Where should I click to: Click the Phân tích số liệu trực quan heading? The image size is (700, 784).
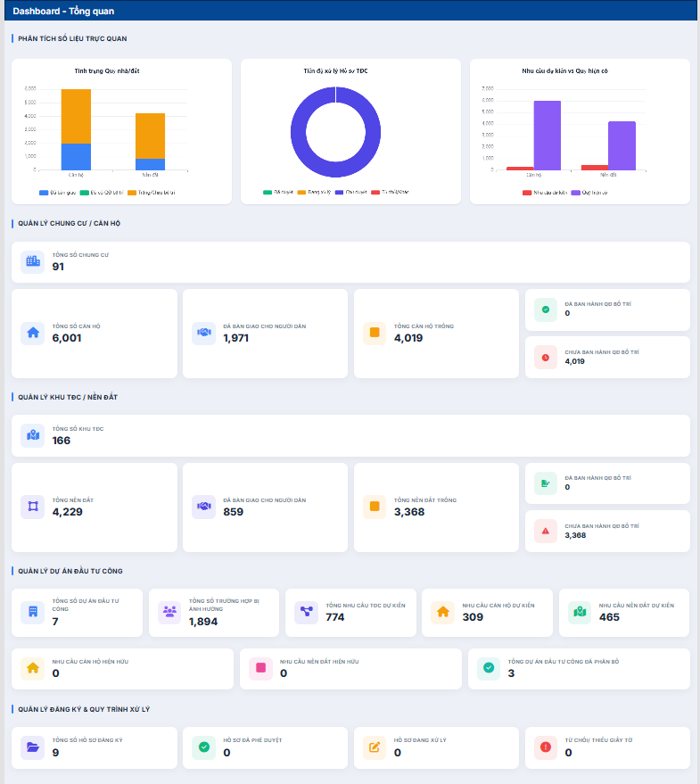point(72,38)
